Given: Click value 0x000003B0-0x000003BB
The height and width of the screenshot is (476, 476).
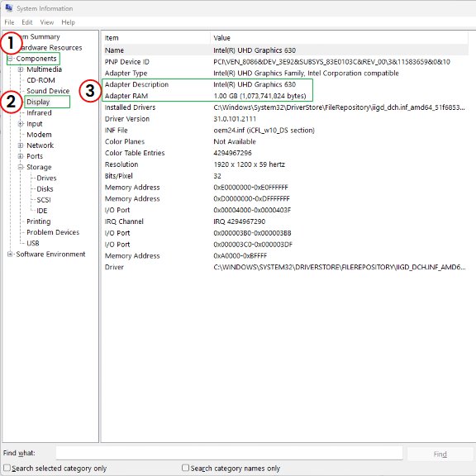Looking at the screenshot, I should pos(252,233).
